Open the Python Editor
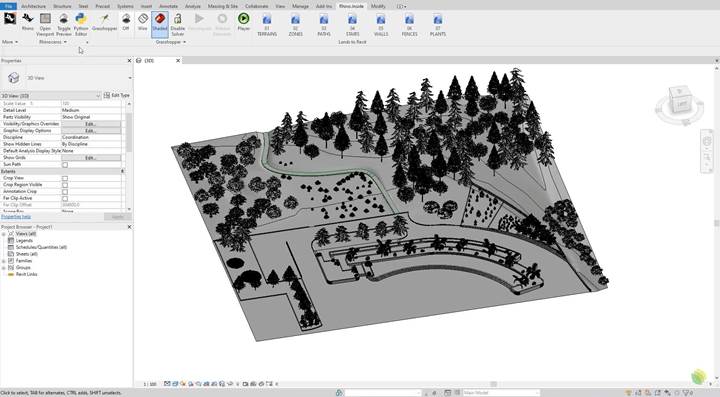Viewport: 720px width, 397px height. tap(81, 24)
